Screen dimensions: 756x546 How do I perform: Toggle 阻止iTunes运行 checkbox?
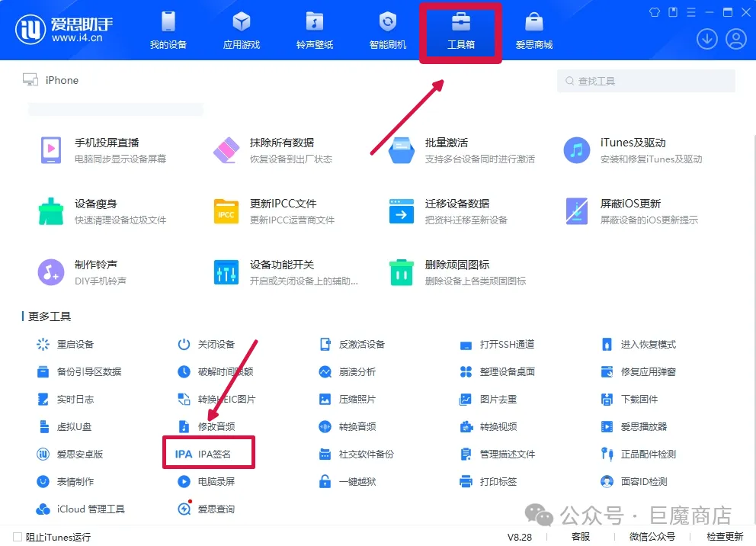[18, 537]
